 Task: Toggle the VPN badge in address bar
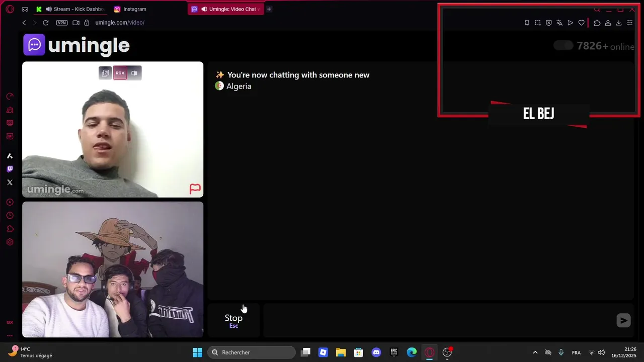tap(61, 23)
